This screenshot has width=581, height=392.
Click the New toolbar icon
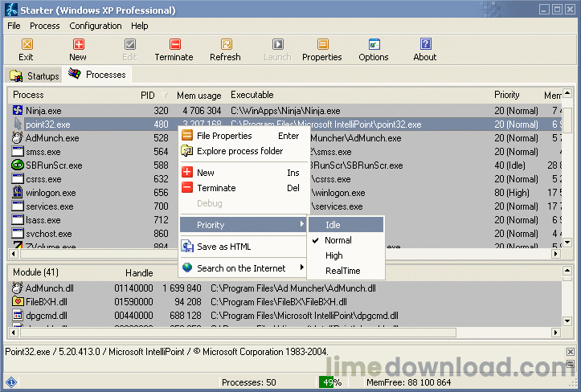click(78, 50)
